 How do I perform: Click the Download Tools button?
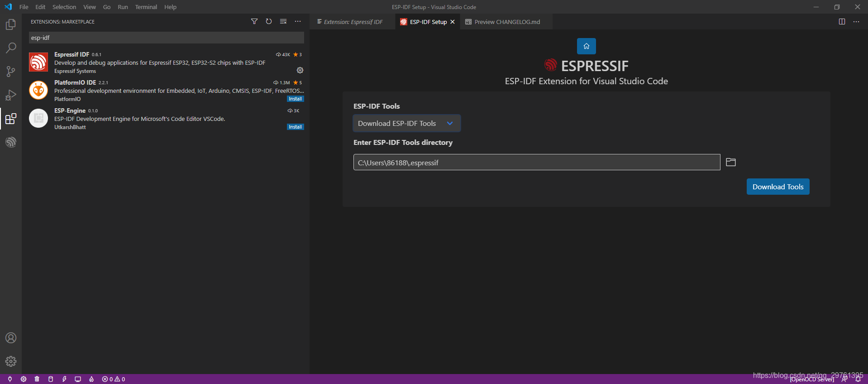778,187
